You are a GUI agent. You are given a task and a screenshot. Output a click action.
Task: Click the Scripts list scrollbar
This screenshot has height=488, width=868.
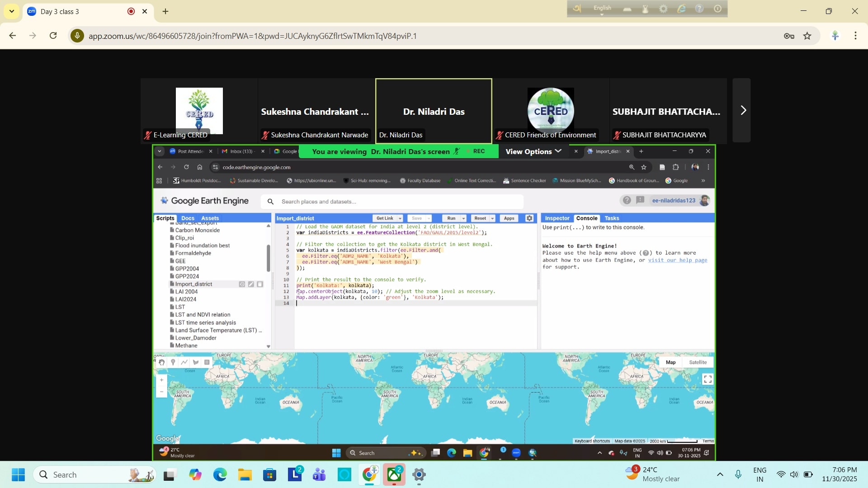[x=268, y=258]
